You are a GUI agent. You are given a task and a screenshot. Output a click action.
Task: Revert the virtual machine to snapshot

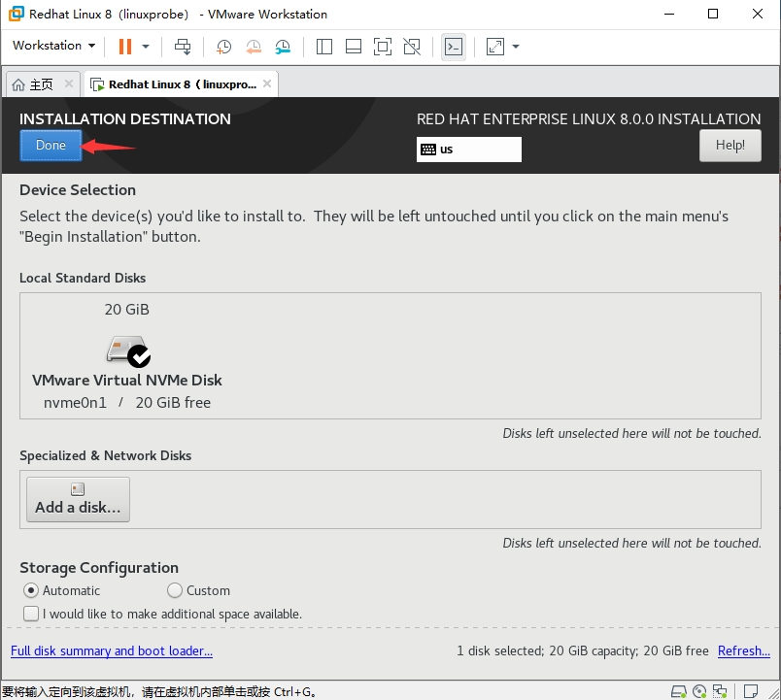pyautogui.click(x=254, y=47)
